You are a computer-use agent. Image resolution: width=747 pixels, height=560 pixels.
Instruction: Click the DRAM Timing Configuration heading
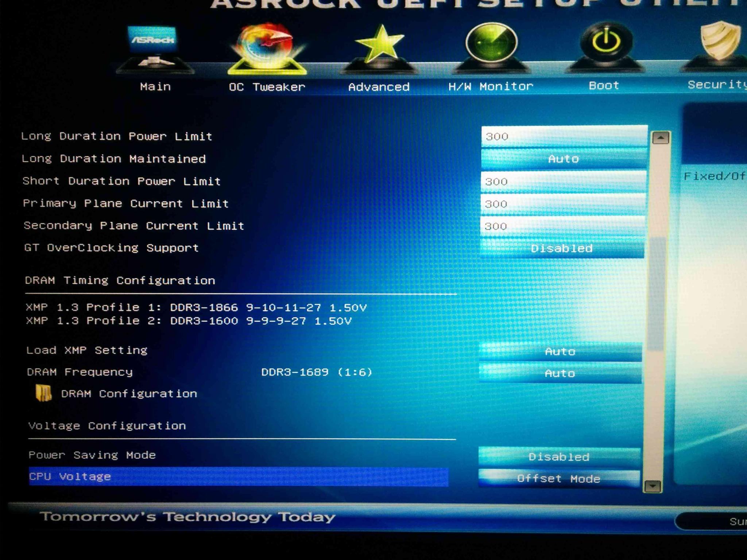point(120,280)
